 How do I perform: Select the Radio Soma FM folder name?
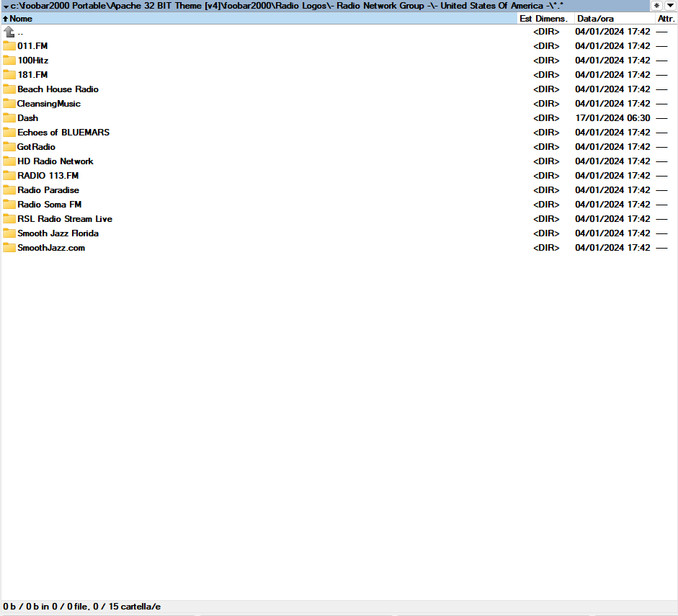coord(49,205)
